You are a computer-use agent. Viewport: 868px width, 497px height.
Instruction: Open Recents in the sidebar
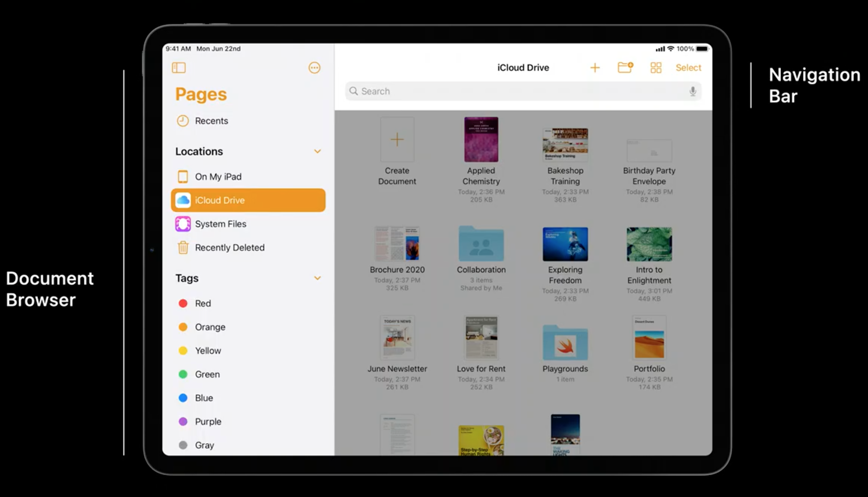coord(248,121)
